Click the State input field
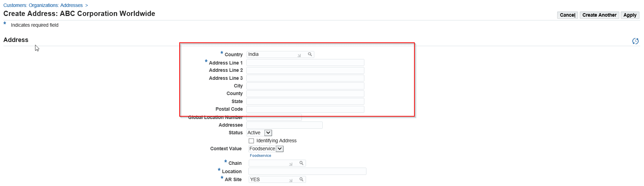644x186 pixels. pos(305,101)
